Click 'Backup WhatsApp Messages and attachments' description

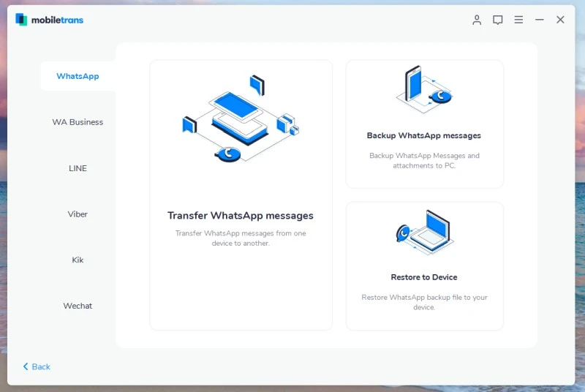pyautogui.click(x=424, y=160)
